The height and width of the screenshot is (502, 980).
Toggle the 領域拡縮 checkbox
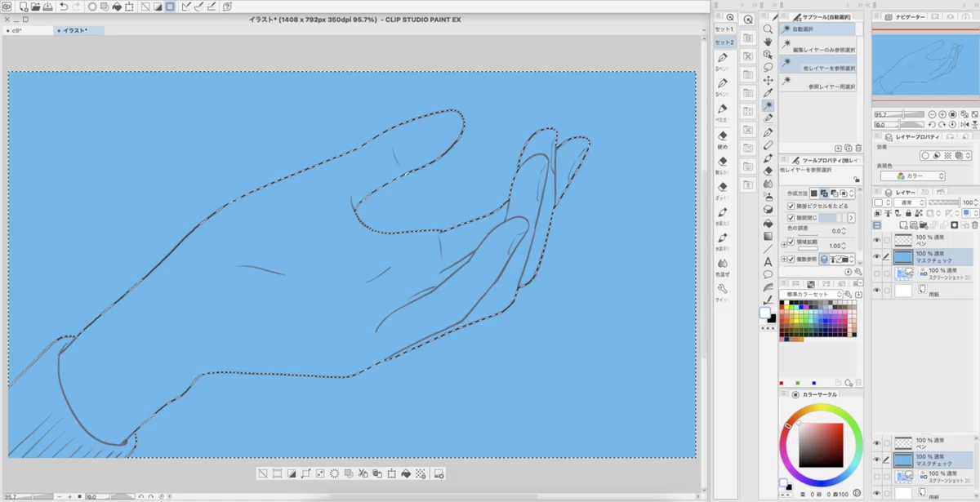pos(791,242)
